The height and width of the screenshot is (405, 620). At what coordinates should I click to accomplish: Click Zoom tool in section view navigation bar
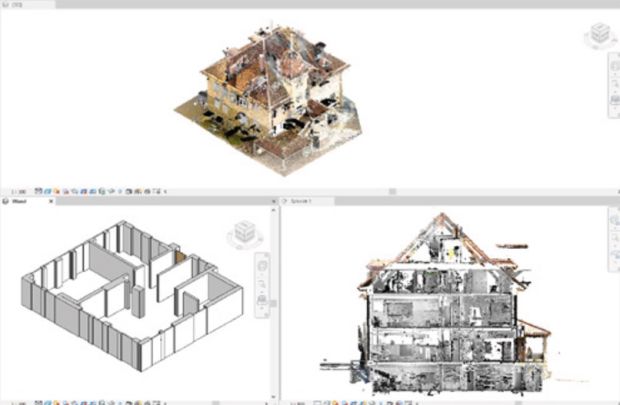615,238
